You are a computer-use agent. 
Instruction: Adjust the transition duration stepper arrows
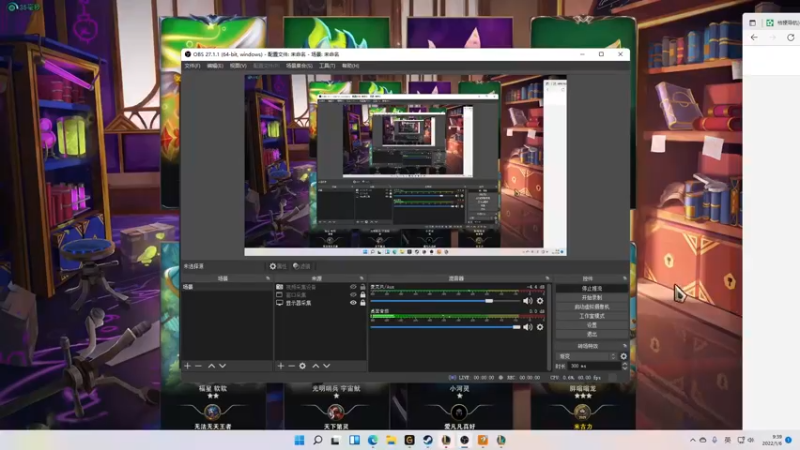pyautogui.click(x=624, y=366)
